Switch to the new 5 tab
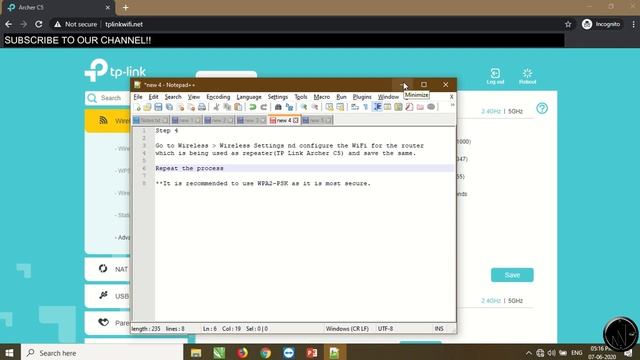The height and width of the screenshot is (360, 640). [317, 120]
